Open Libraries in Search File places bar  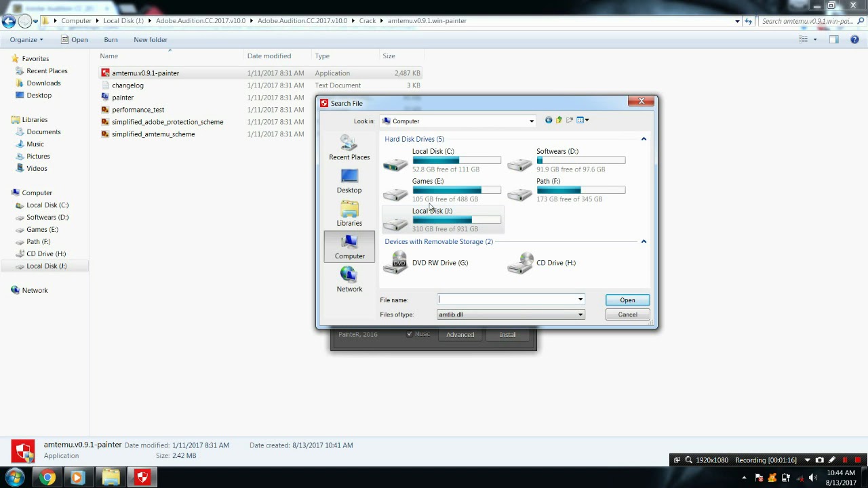pos(349,213)
